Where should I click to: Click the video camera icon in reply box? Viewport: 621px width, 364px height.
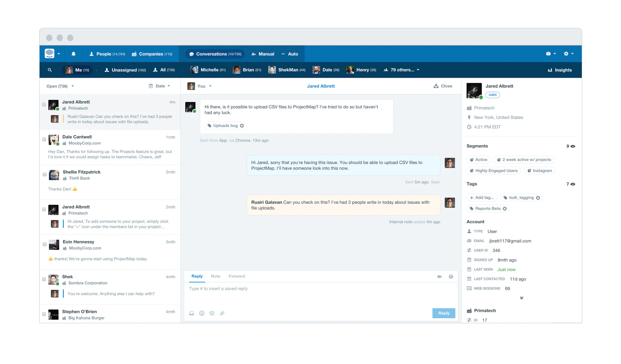(439, 277)
